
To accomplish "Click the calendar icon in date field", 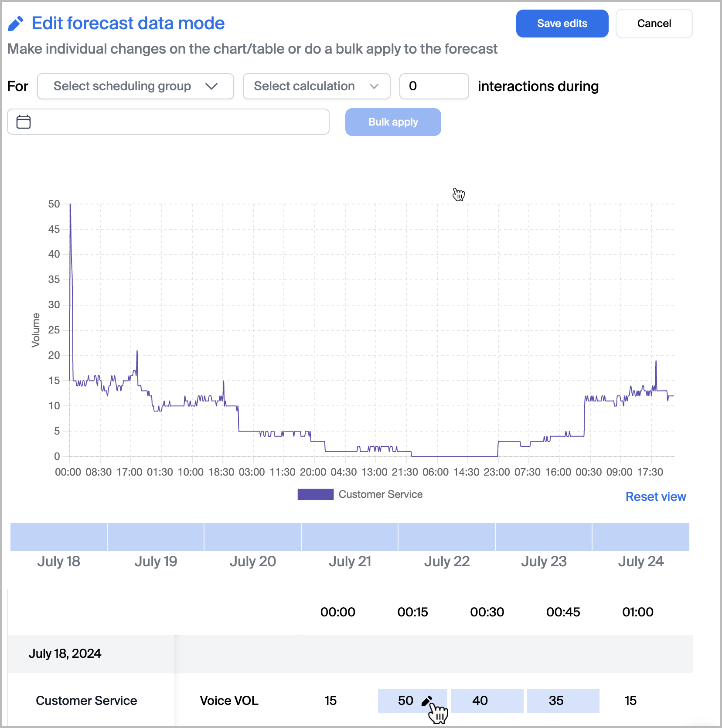I will click(24, 122).
